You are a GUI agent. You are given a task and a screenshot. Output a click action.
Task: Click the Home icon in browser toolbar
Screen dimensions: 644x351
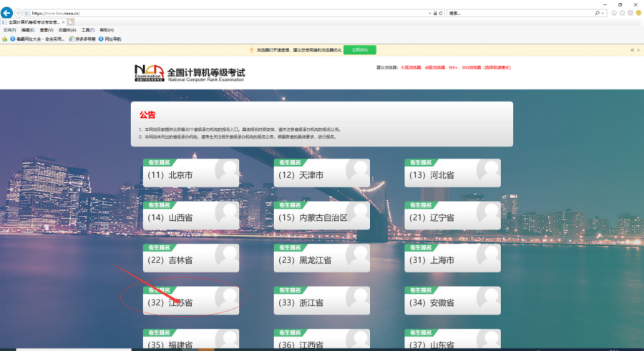[x=614, y=13]
